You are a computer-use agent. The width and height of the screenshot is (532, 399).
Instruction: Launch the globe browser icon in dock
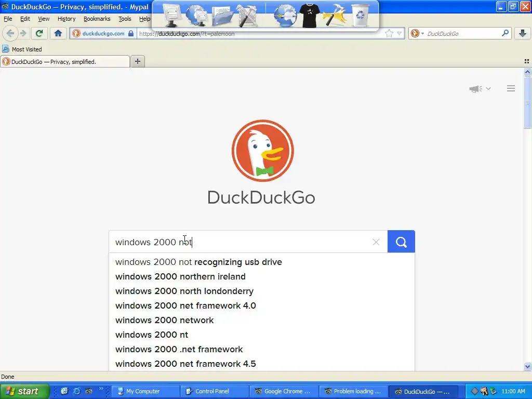[285, 16]
